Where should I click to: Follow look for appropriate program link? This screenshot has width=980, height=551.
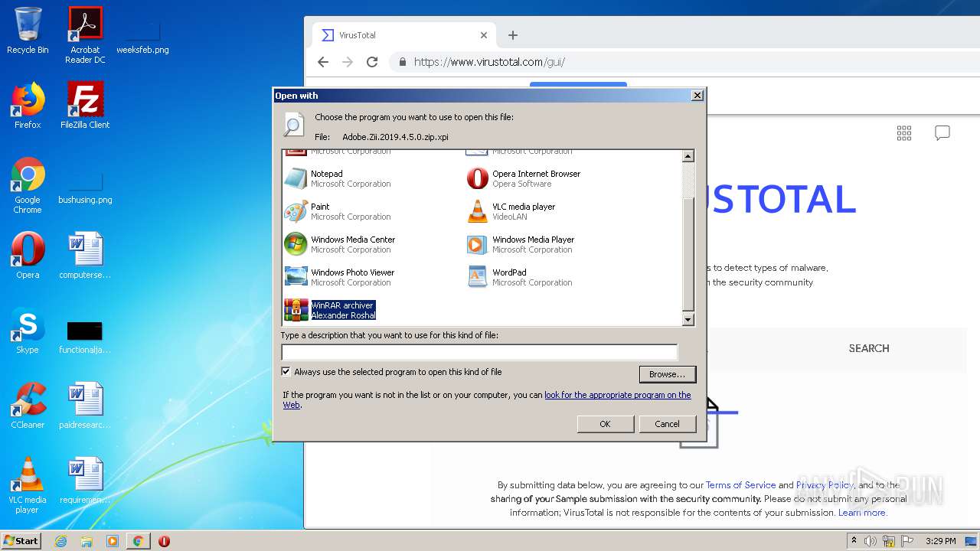pyautogui.click(x=617, y=395)
